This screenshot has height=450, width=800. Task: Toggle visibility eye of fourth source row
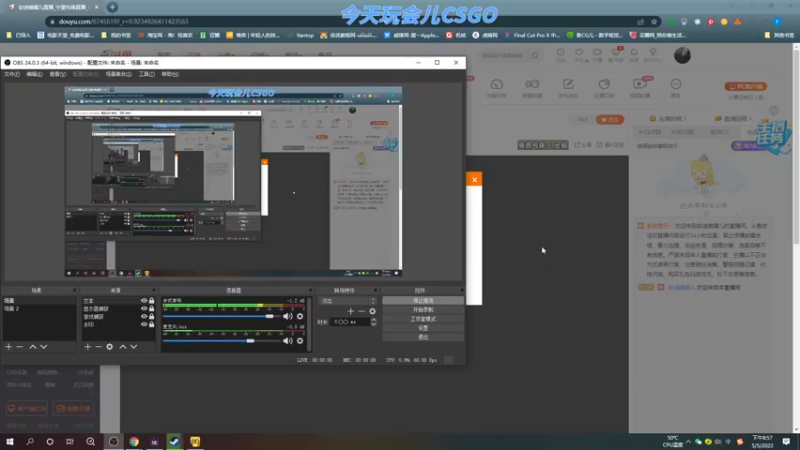(x=144, y=324)
